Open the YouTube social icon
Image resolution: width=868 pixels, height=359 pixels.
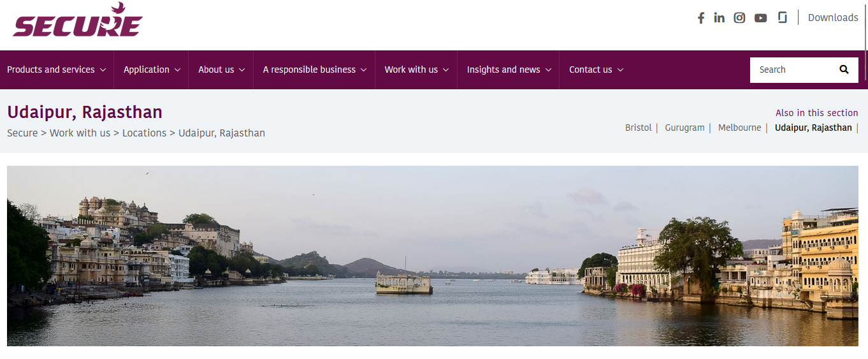click(760, 18)
